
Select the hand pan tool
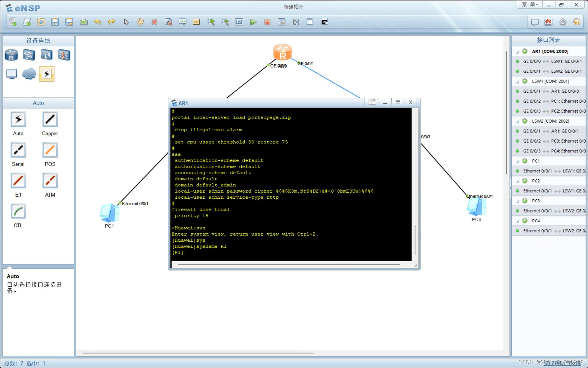coord(140,22)
